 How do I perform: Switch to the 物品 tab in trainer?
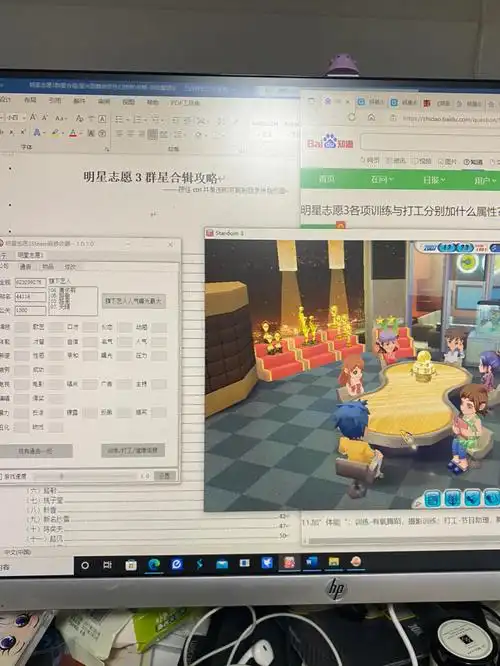(x=48, y=266)
